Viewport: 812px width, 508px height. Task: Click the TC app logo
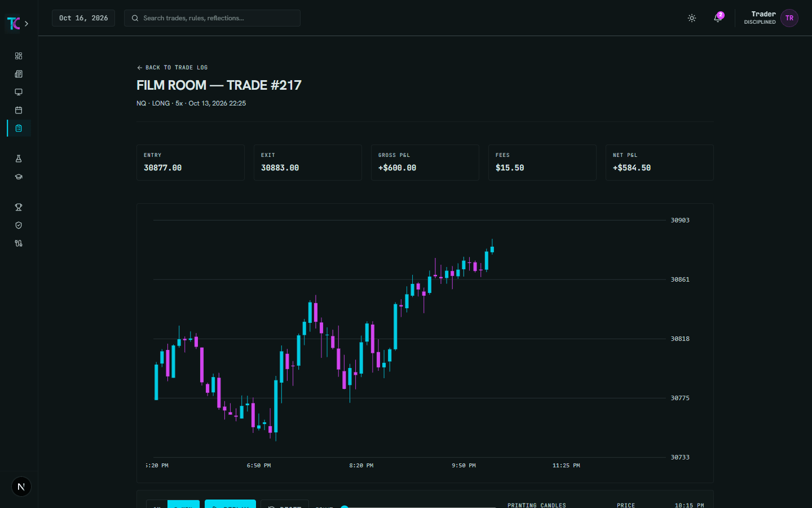tap(14, 23)
